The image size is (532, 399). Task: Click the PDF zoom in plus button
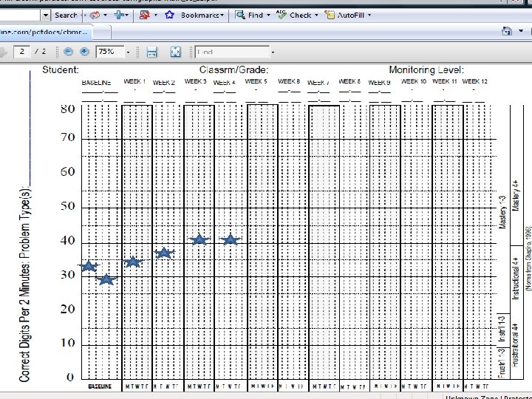tap(84, 52)
